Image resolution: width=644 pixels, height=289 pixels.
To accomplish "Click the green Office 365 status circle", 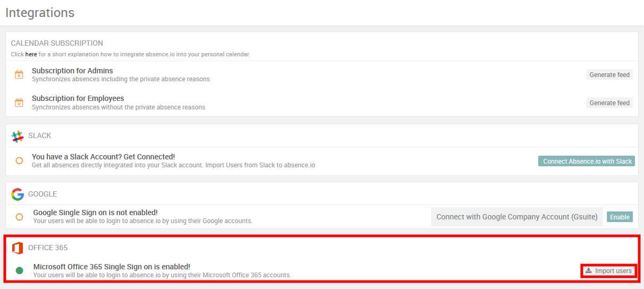I will (20, 270).
